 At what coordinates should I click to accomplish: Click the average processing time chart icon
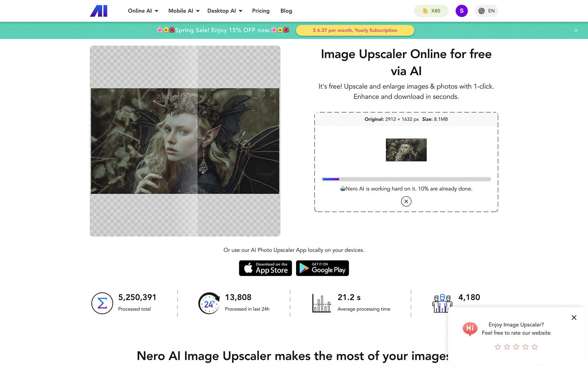point(321,303)
